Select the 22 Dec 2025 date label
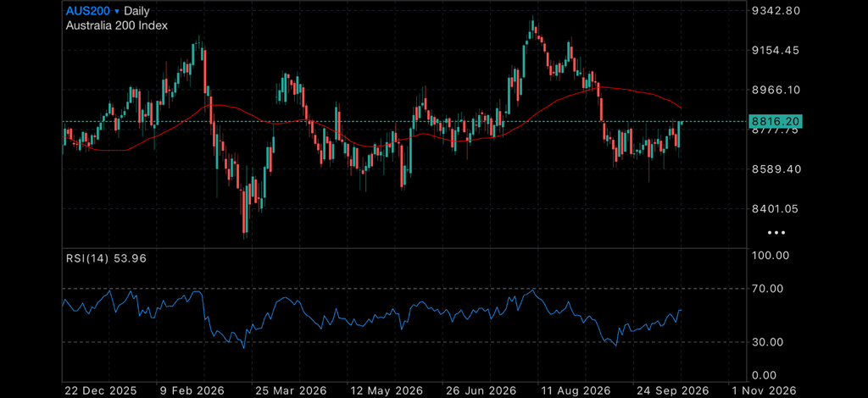The height and width of the screenshot is (398, 868). (100, 390)
